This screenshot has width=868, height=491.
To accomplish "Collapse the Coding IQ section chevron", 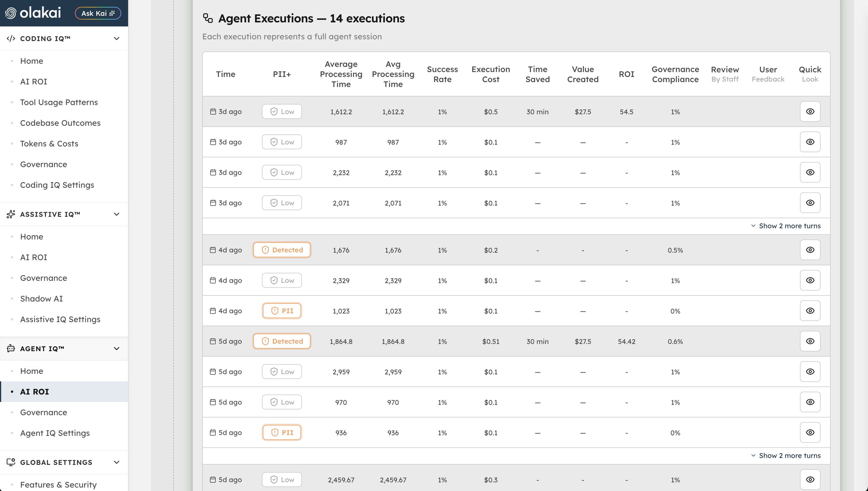I will pos(117,38).
